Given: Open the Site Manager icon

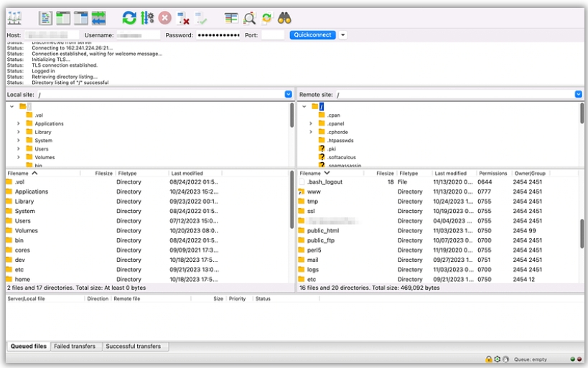Looking at the screenshot, I should [x=14, y=18].
